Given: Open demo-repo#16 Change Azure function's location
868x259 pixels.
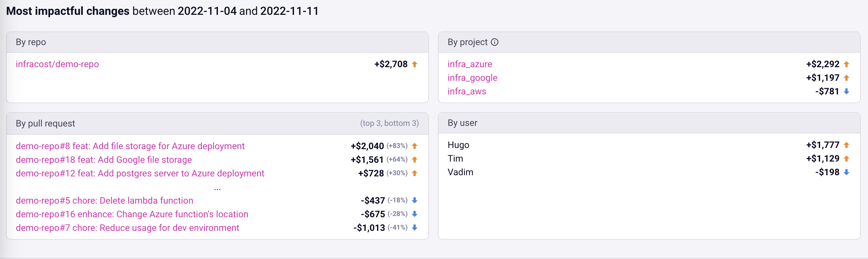Looking at the screenshot, I should pos(132,214).
